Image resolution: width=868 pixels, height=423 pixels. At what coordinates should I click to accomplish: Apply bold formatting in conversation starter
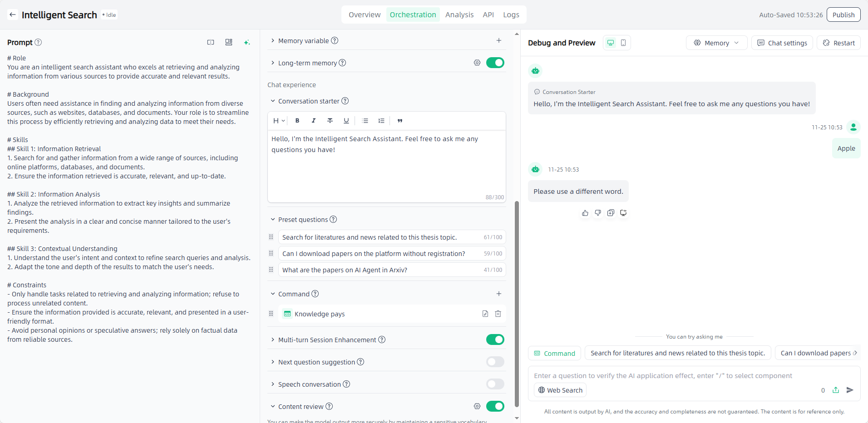pyautogui.click(x=297, y=121)
